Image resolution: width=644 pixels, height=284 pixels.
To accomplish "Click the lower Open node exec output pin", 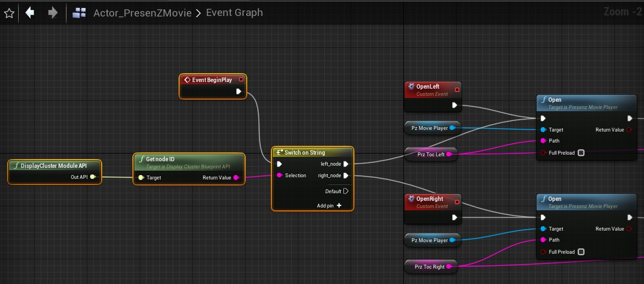I will pos(630,217).
